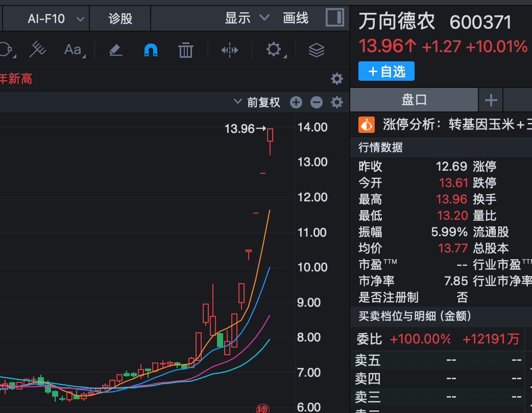
Task: Open the 诊股 stock diagnosis button
Action: pos(120,19)
